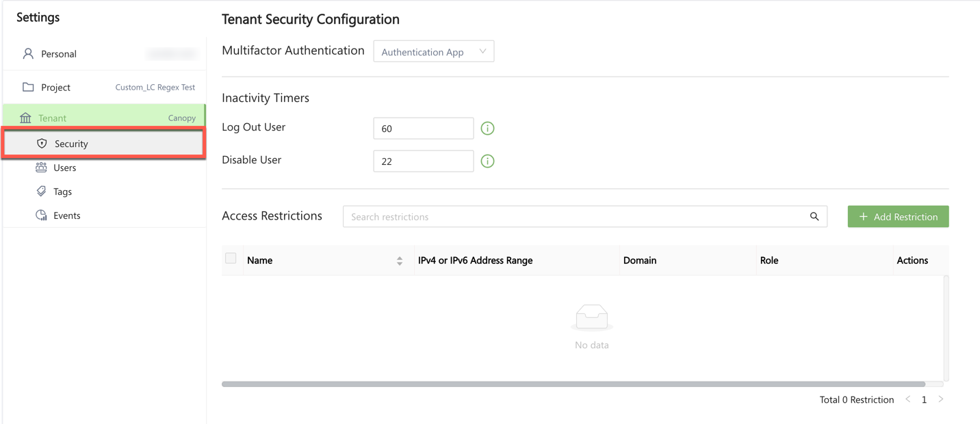Open the Users settings menu item
This screenshot has height=424, width=980.
[65, 168]
